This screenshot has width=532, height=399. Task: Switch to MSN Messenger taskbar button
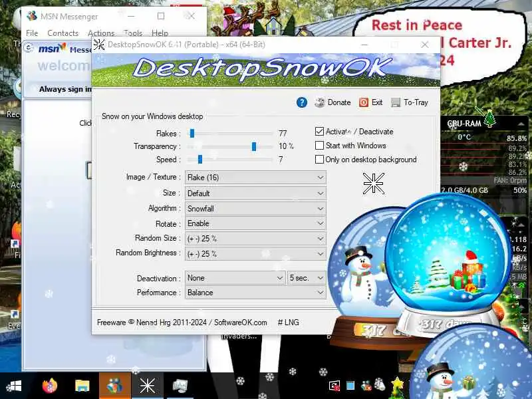point(114,386)
